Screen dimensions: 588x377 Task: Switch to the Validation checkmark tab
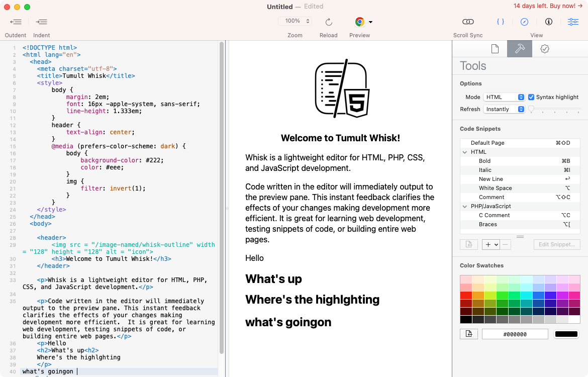click(x=544, y=49)
